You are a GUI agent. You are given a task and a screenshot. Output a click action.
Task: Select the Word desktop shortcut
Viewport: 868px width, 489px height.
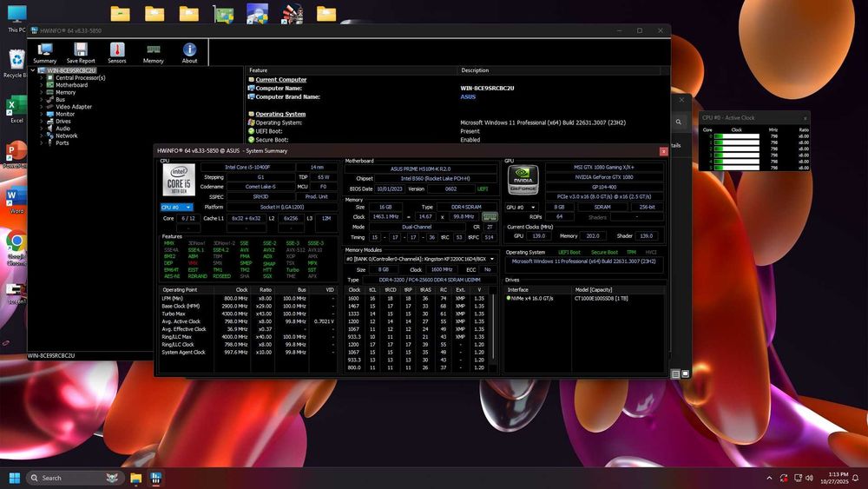click(x=16, y=200)
